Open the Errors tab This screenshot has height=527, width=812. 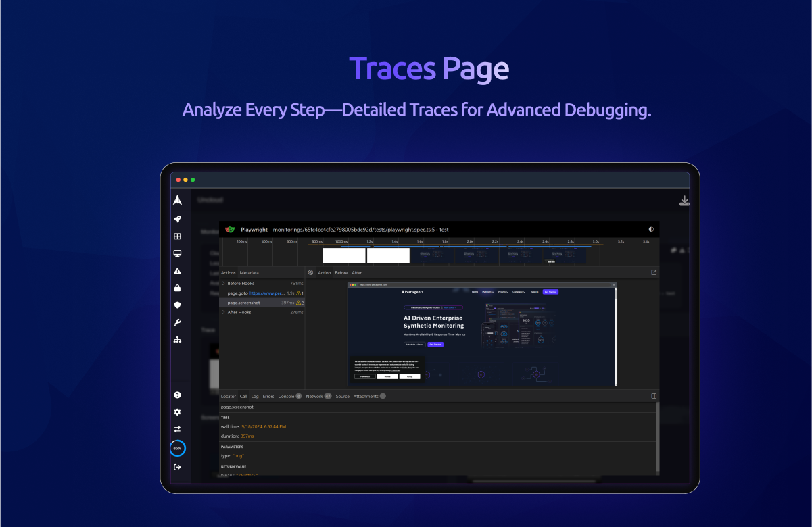268,396
